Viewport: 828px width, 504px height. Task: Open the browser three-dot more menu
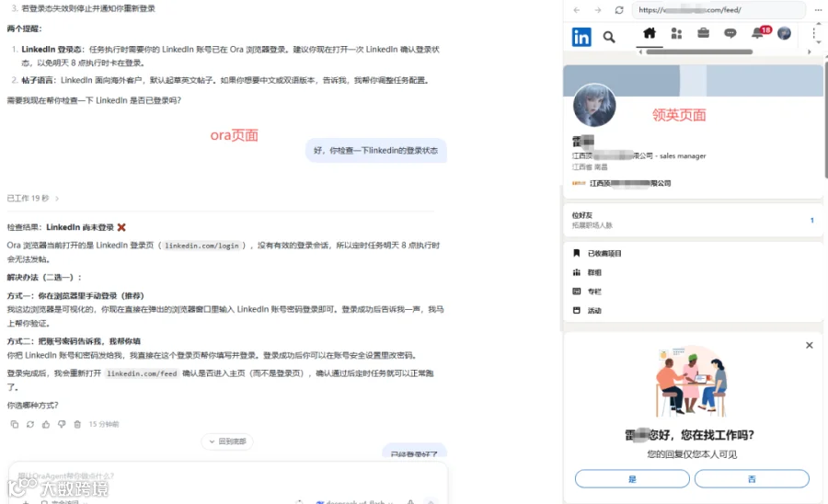(x=818, y=10)
